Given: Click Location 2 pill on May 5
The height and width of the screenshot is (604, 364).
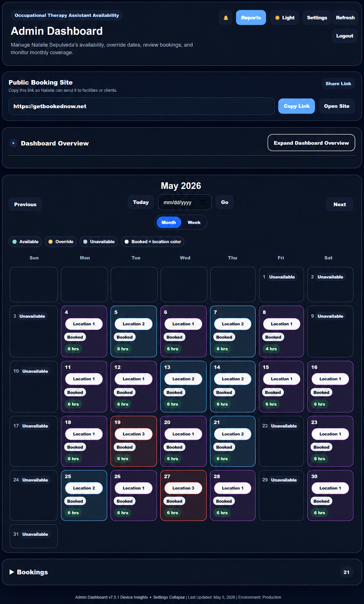Looking at the screenshot, I should (x=133, y=324).
